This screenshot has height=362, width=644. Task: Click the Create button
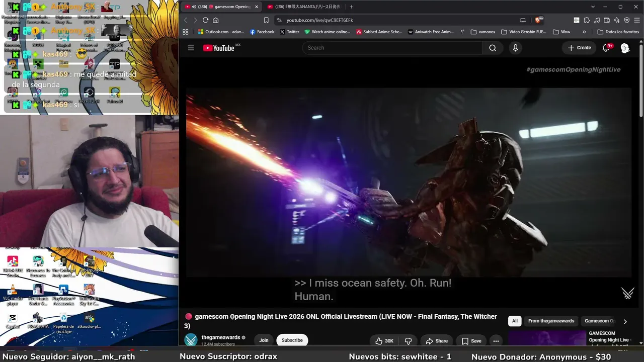tap(579, 48)
